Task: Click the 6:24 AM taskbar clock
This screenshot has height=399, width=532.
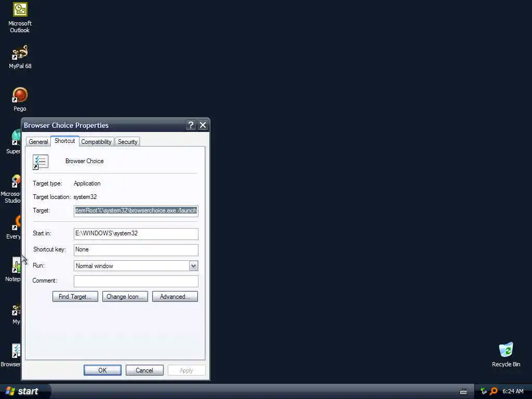Action: point(513,391)
